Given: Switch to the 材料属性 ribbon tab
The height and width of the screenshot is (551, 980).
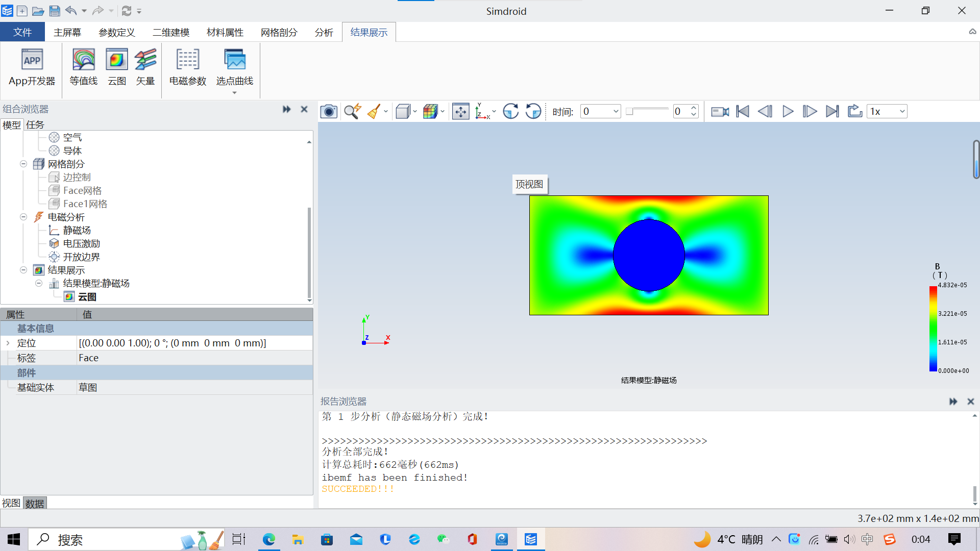Looking at the screenshot, I should point(225,32).
